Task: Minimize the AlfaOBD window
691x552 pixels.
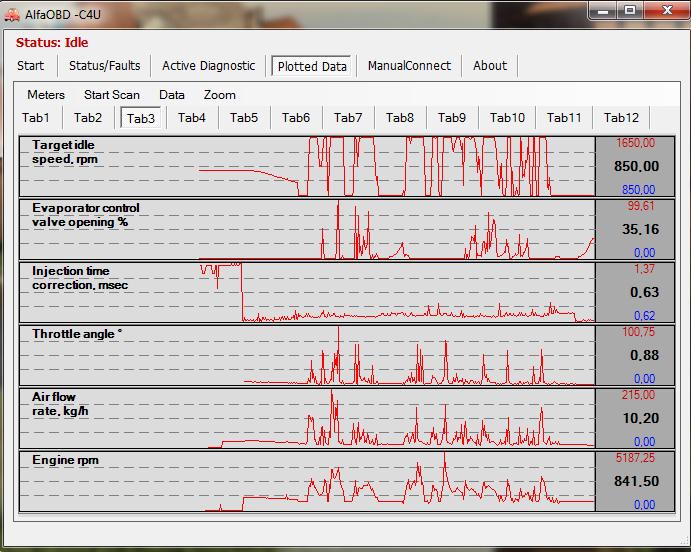Action: coord(603,11)
